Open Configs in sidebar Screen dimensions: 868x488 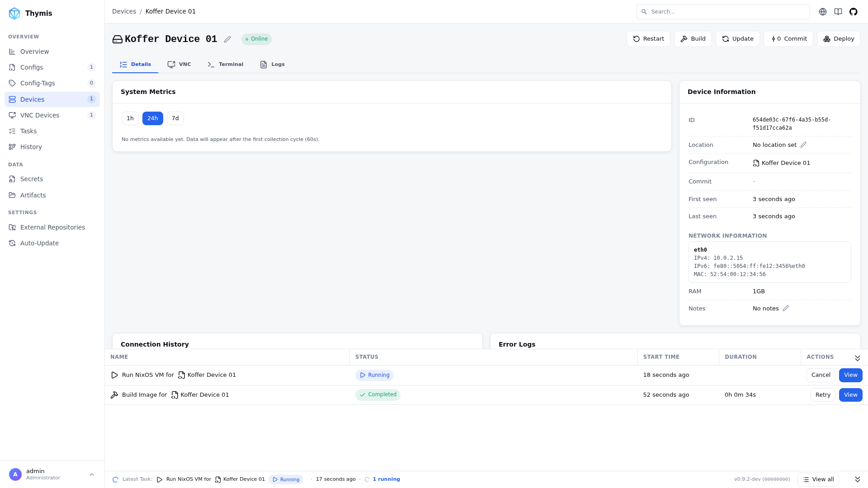click(52, 67)
